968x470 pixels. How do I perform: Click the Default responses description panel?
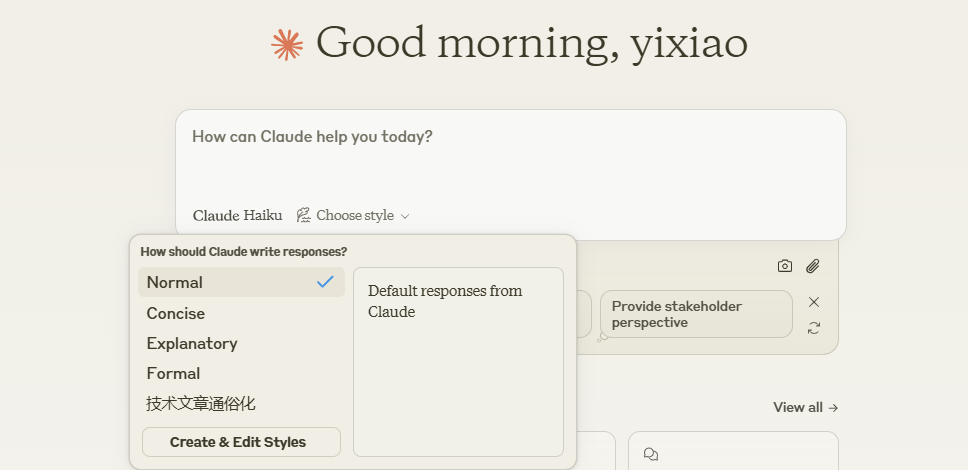click(x=458, y=361)
